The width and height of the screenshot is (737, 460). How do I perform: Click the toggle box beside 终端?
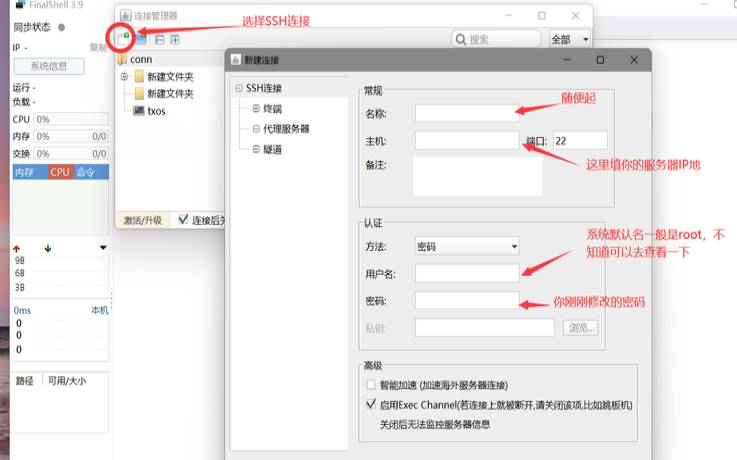coord(256,109)
